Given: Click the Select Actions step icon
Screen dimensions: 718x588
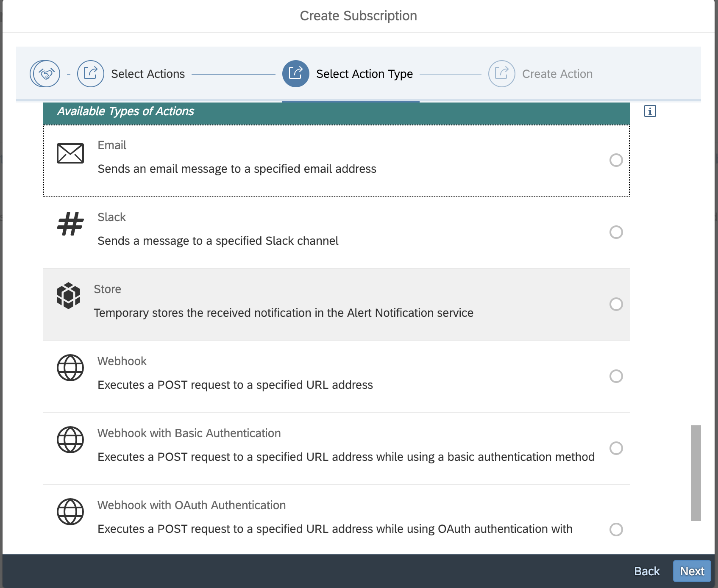Looking at the screenshot, I should pos(91,74).
